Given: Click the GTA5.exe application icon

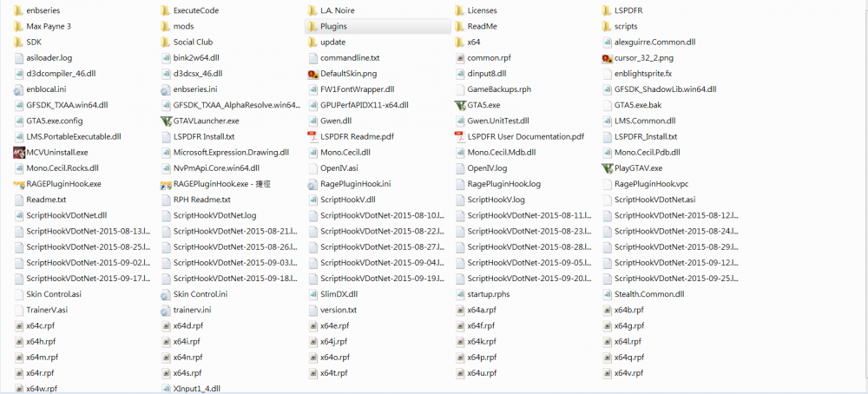Looking at the screenshot, I should (x=459, y=105).
